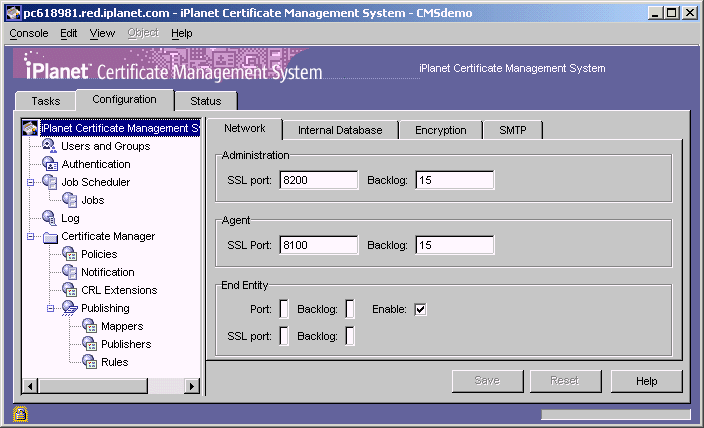The height and width of the screenshot is (428, 704).
Task: Open the View menu
Action: [102, 33]
